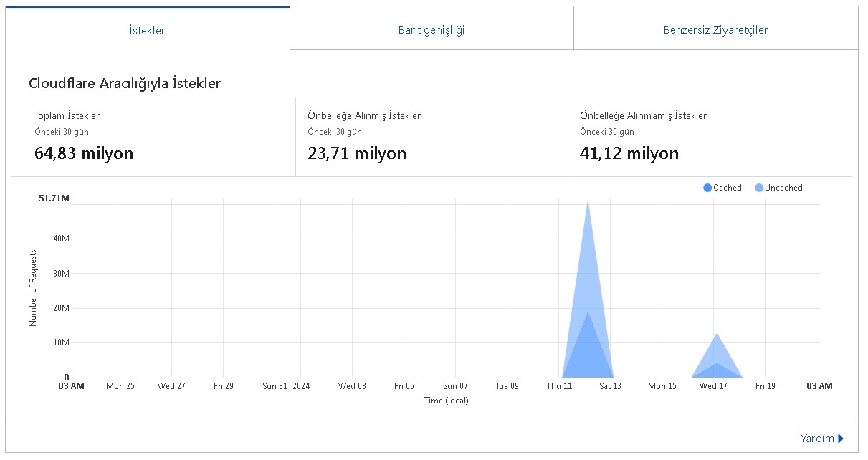
Task: Select the smaller Wed 17 spike peak
Action: tap(716, 334)
